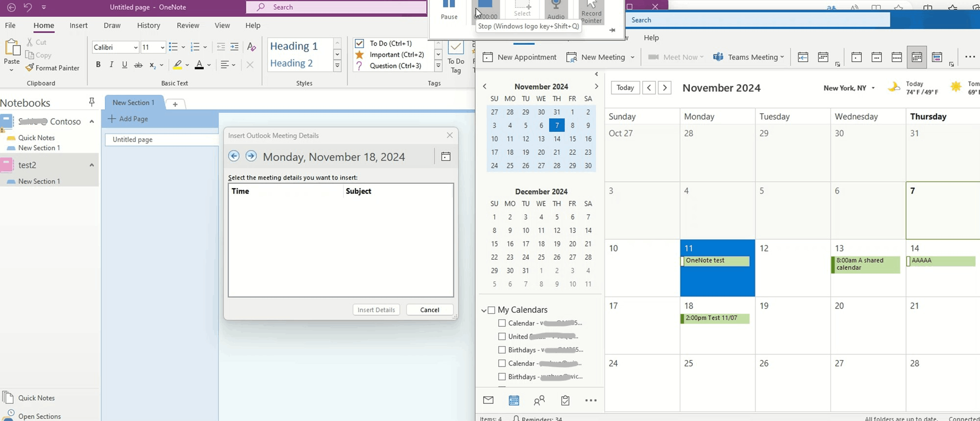Apply red font color button

pos(199,65)
